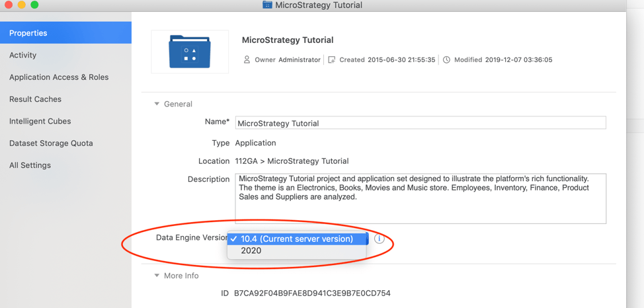Select Dataset Storage Quota

[51, 143]
